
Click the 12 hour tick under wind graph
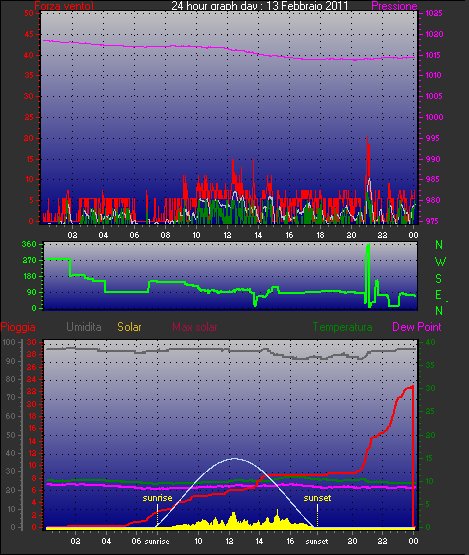tap(227, 235)
